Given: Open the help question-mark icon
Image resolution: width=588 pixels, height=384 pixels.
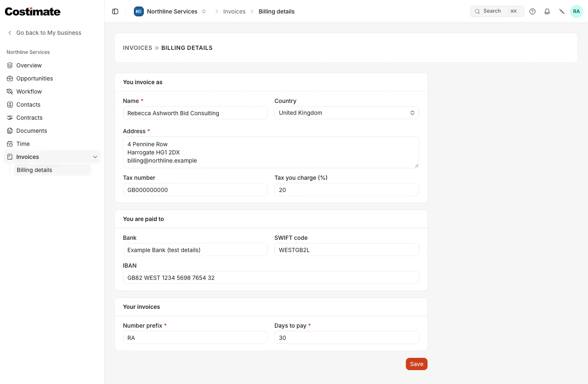Looking at the screenshot, I should (532, 11).
